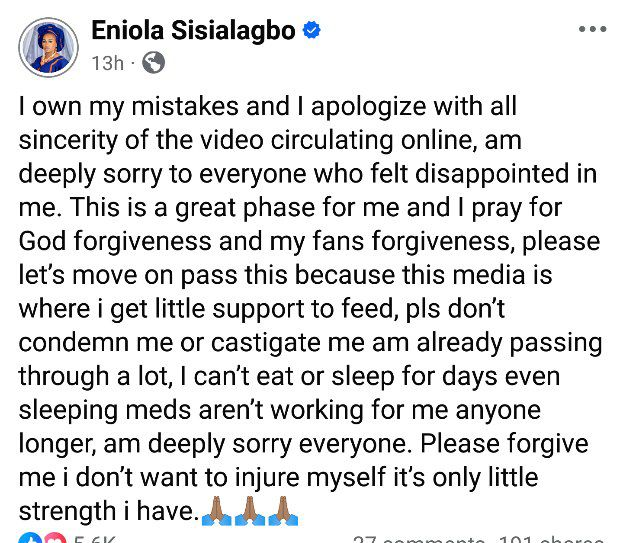Open the 27 comments count

tap(410, 539)
